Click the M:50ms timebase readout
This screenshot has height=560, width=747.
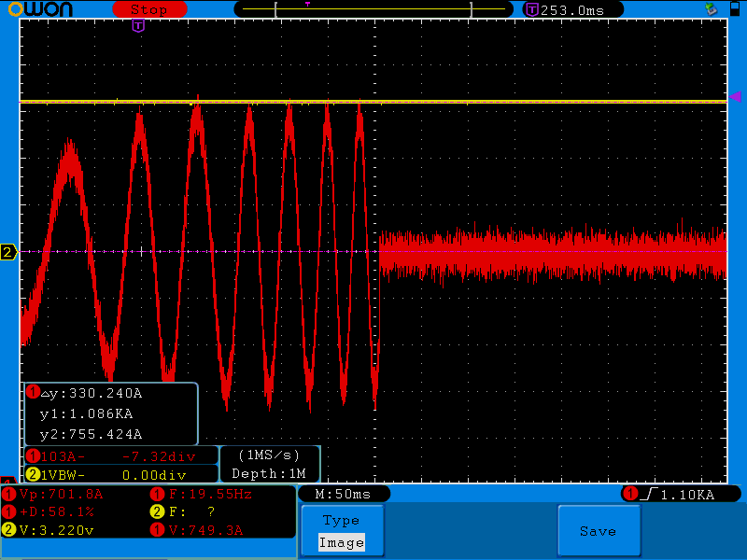tap(342, 494)
